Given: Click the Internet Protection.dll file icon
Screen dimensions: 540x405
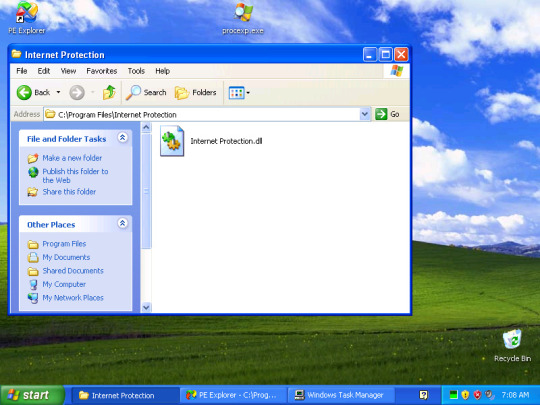Looking at the screenshot, I should point(172,141).
